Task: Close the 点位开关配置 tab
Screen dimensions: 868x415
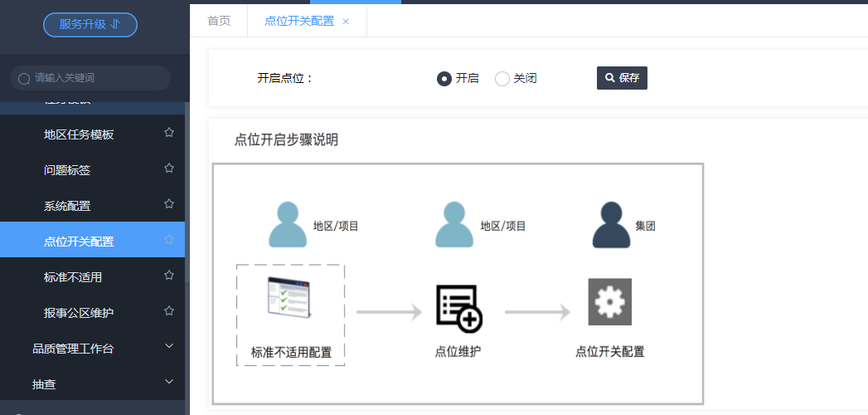Action: [x=346, y=22]
